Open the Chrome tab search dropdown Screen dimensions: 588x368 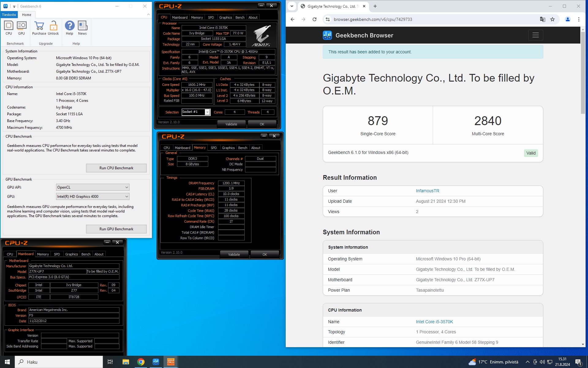[x=292, y=6]
